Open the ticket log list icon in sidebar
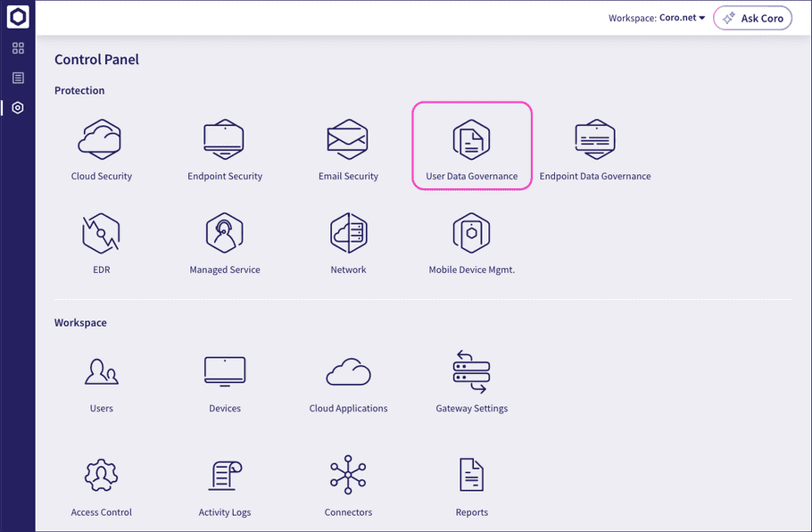Image resolution: width=812 pixels, height=532 pixels. tap(18, 78)
